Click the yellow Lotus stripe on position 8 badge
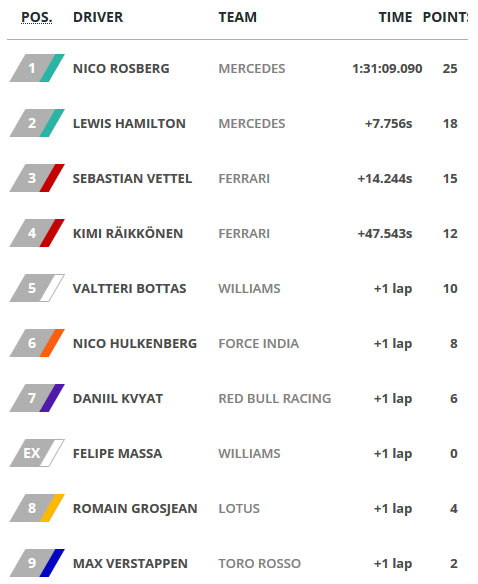478x584 pixels. [x=53, y=508]
